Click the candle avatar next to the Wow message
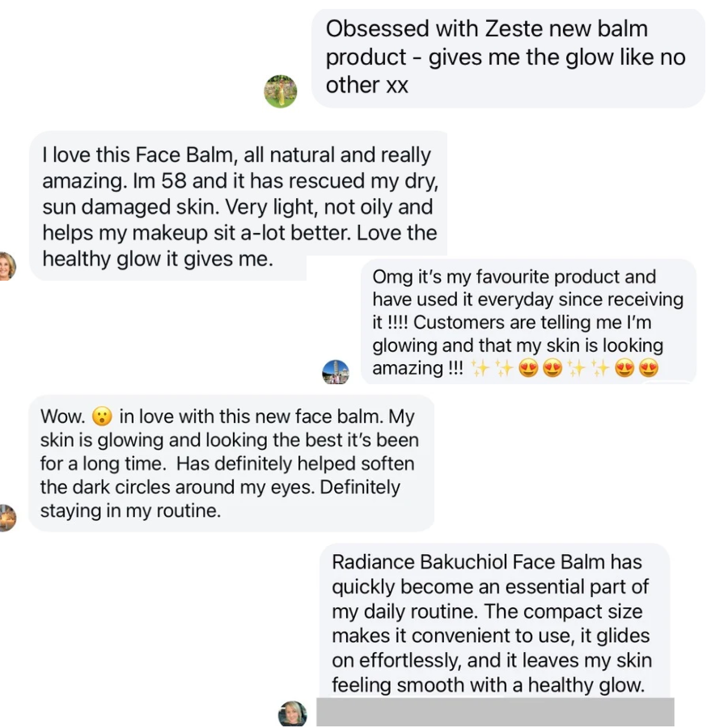 click(x=6, y=518)
